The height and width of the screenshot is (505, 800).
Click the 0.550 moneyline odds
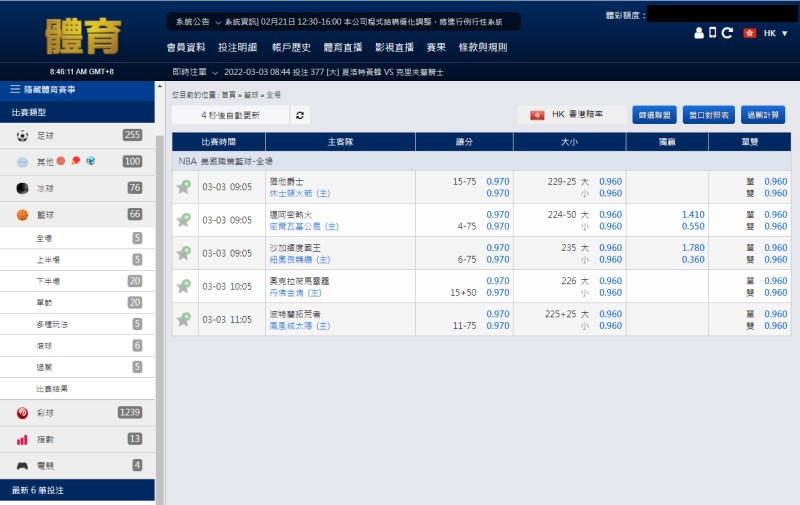(x=693, y=226)
